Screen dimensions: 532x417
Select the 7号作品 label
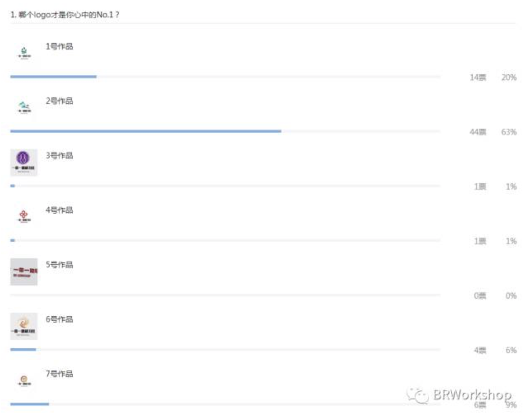pos(59,374)
